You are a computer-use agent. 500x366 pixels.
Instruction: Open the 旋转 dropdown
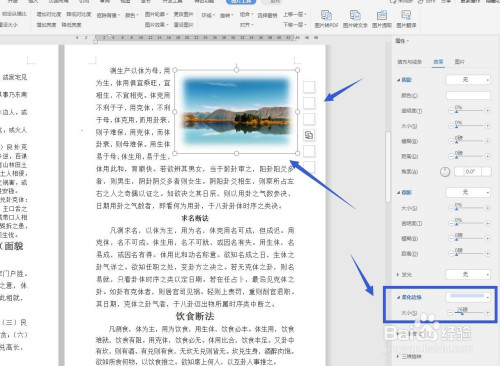(227, 15)
